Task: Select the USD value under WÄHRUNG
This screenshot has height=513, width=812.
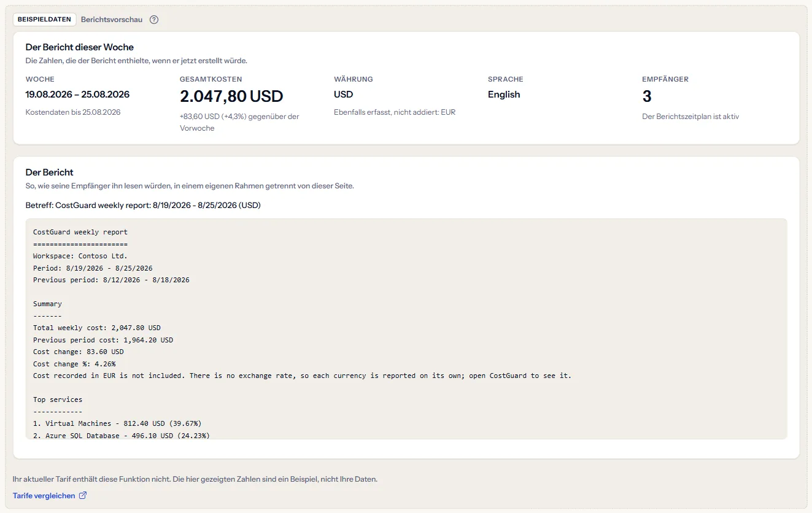Action: pos(344,94)
